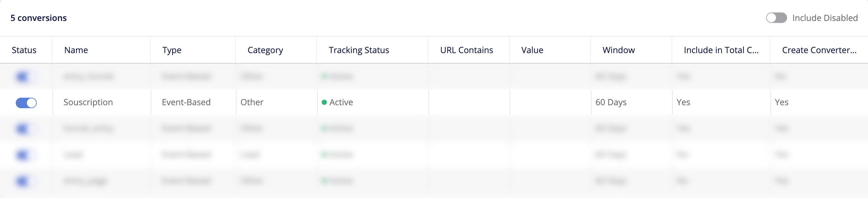Screen dimensions: 868x198
Task: Click Yes under Include in Total column
Action: (683, 102)
